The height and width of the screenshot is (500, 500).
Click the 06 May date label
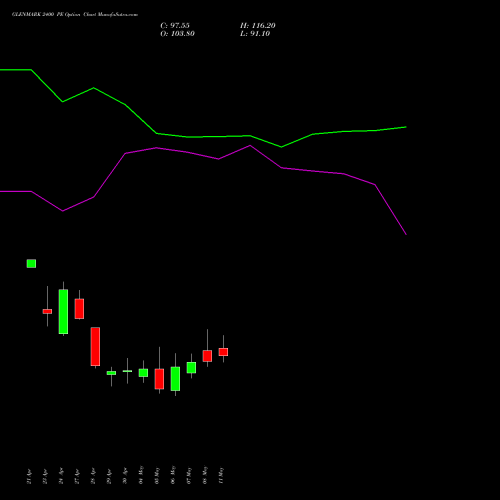pyautogui.click(x=173, y=475)
